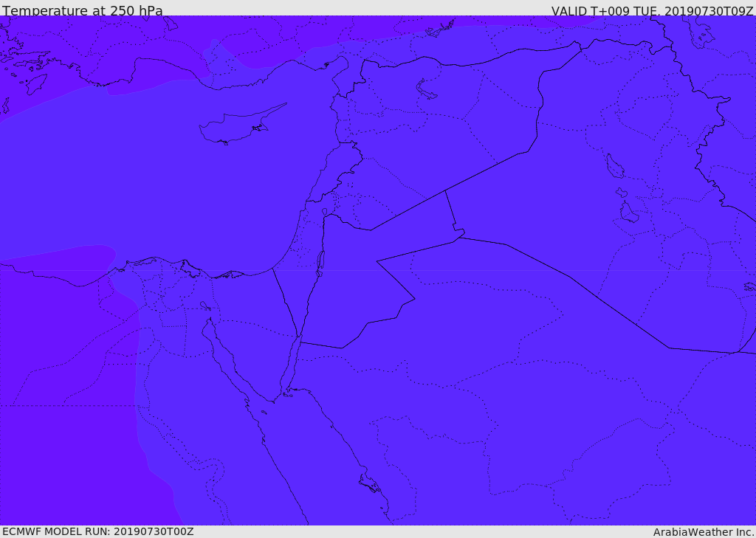Click the ECMWF MODEL RUN label
This screenshot has width=756, height=538.
click(x=97, y=531)
